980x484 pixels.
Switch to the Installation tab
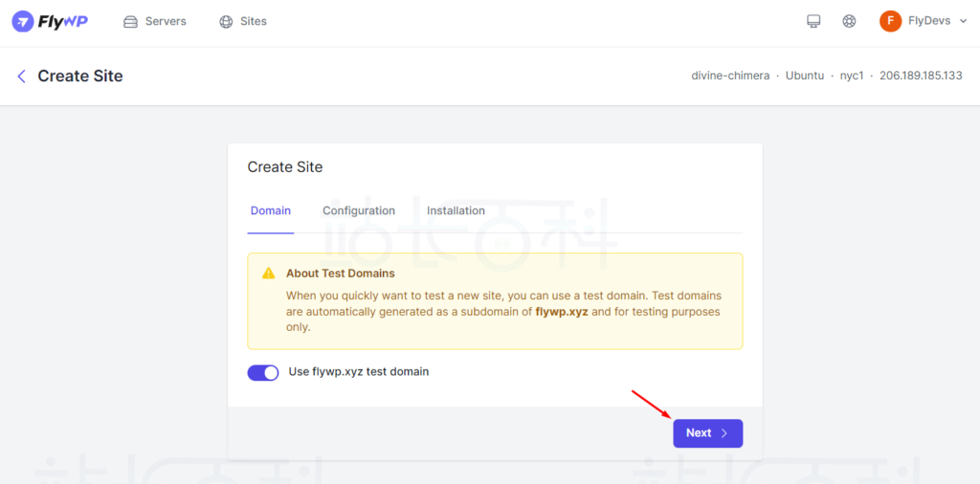[456, 210]
